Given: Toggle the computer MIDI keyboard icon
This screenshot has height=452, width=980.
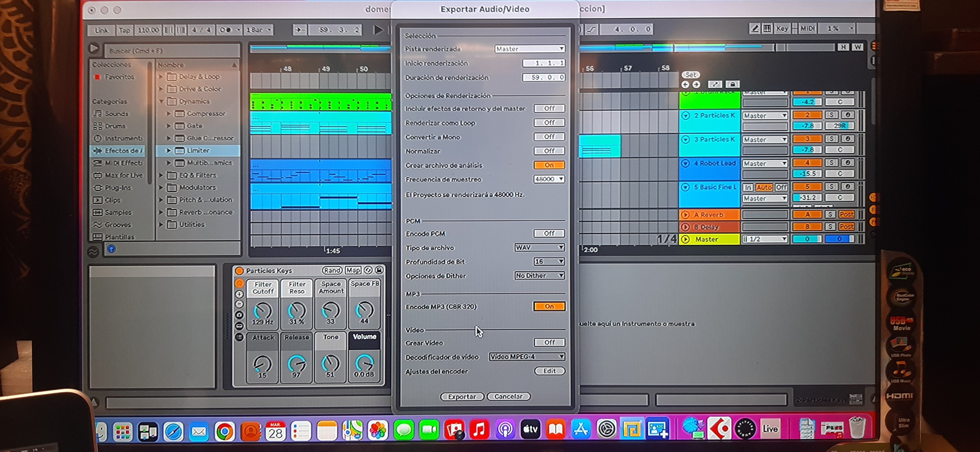Looking at the screenshot, I should (x=767, y=28).
